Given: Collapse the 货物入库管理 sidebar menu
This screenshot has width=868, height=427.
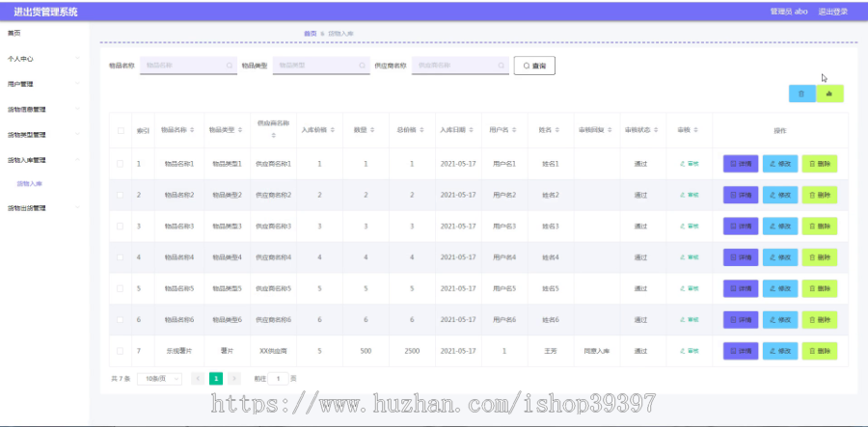Looking at the screenshot, I should coord(44,160).
